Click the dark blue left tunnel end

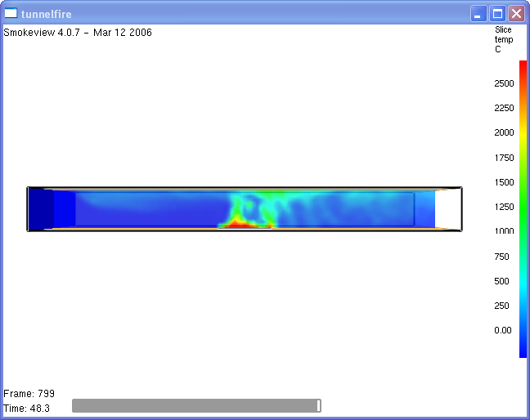41,209
